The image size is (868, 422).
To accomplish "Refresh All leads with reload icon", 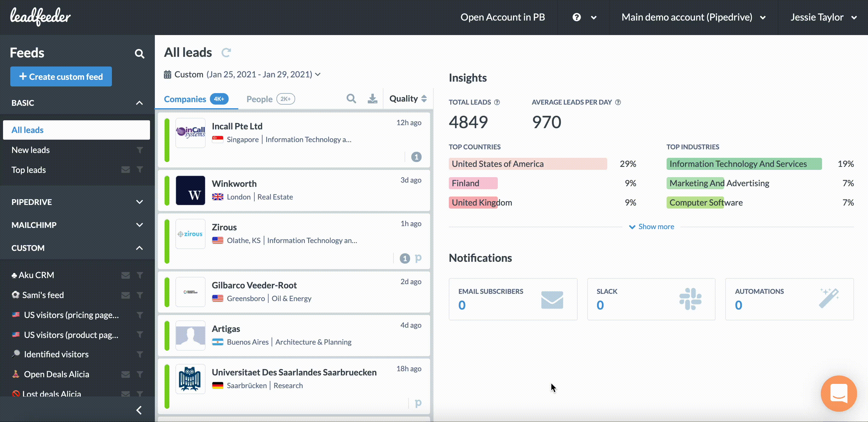I will pos(226,53).
